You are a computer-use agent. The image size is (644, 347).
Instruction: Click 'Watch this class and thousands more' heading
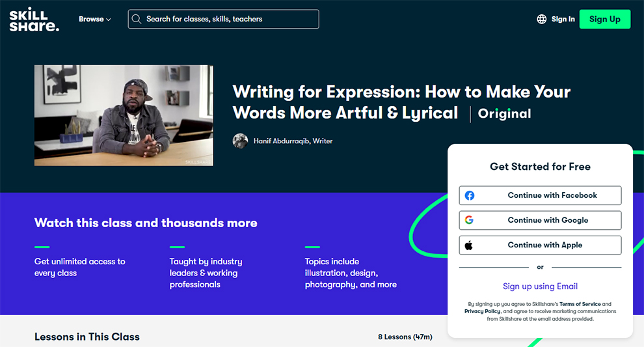[146, 223]
